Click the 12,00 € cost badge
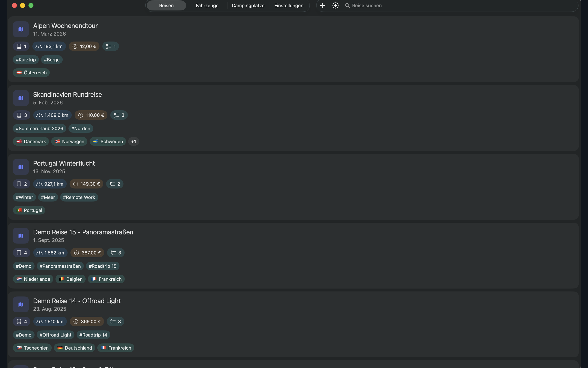Viewport: 588px width, 368px height. pyautogui.click(x=84, y=46)
